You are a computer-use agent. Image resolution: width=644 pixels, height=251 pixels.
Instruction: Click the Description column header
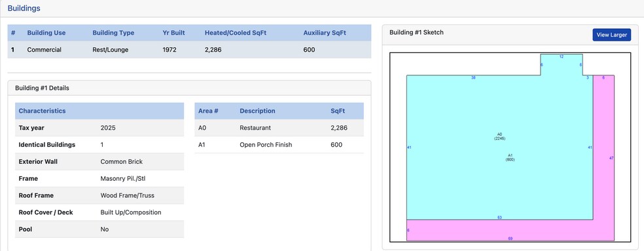(x=257, y=111)
